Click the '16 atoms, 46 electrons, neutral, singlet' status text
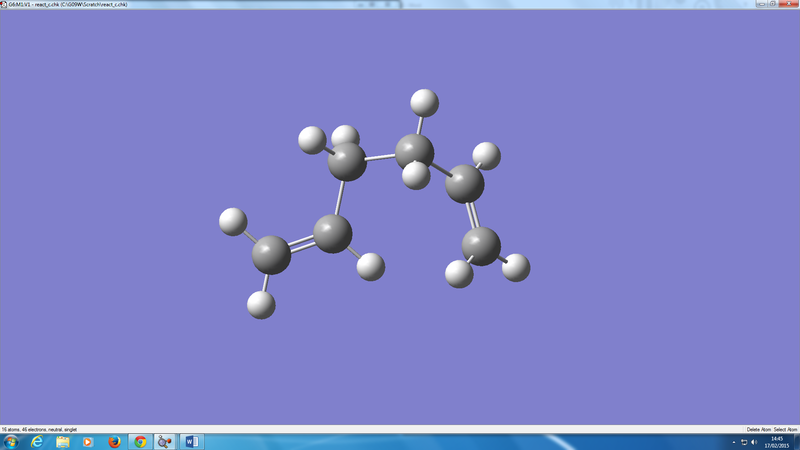Image resolution: width=800 pixels, height=450 pixels. tap(39, 430)
